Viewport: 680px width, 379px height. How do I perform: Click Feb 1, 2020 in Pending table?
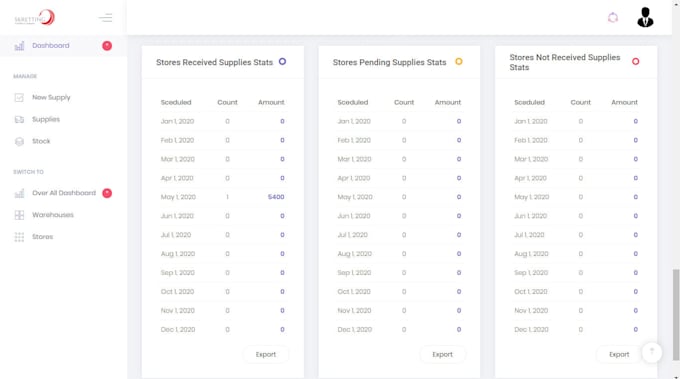click(354, 140)
